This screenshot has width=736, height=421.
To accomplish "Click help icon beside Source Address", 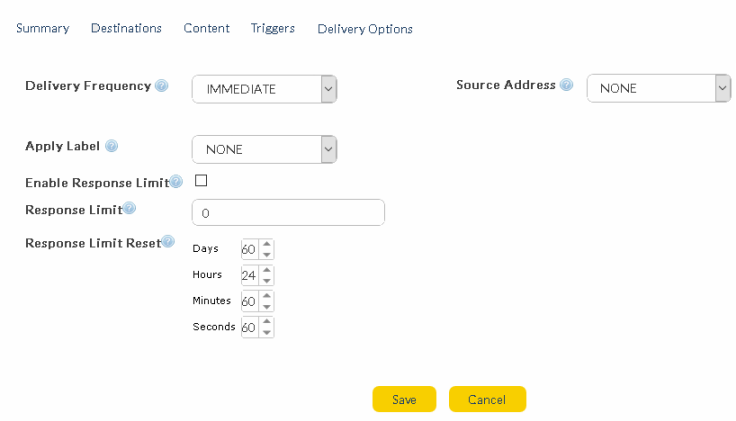I will pos(567,85).
